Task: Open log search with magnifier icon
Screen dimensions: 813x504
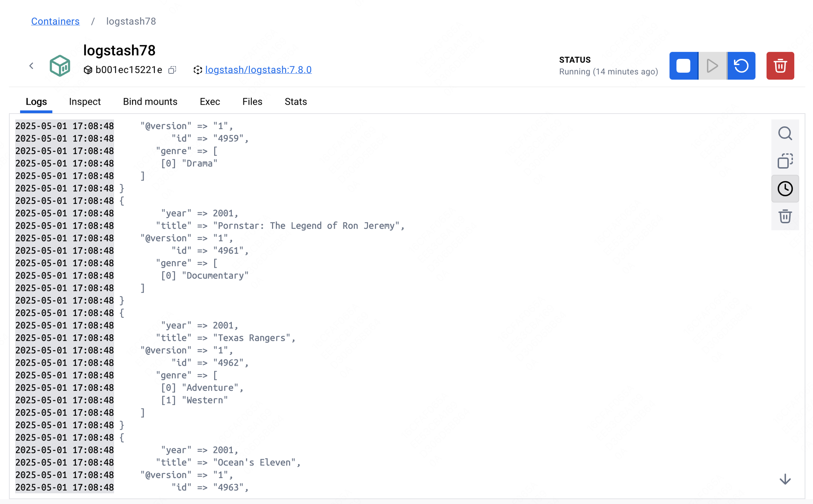Action: coord(785,134)
